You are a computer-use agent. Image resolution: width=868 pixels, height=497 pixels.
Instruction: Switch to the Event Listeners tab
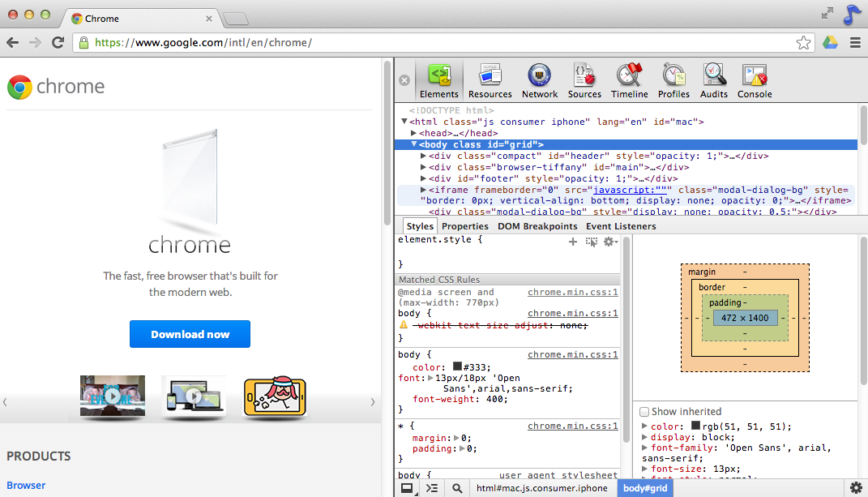(x=621, y=226)
